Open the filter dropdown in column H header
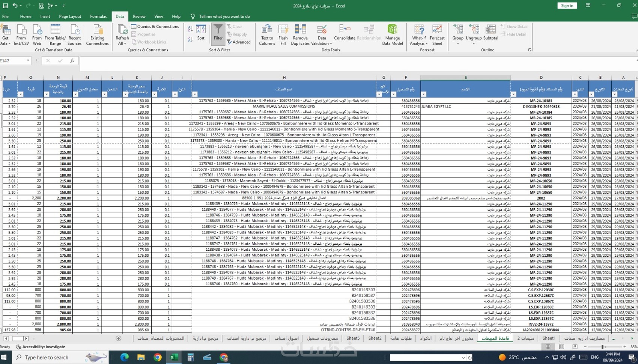The width and height of the screenshot is (638, 364). [195, 94]
